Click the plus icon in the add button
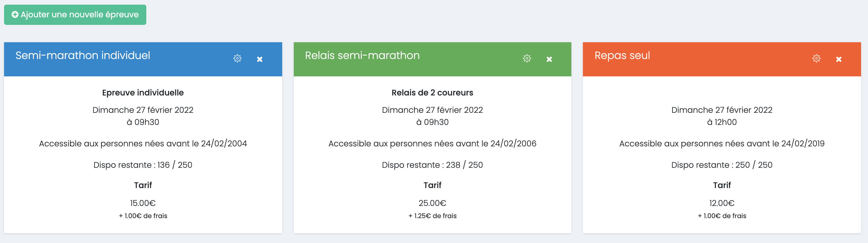The image size is (868, 243). click(15, 14)
